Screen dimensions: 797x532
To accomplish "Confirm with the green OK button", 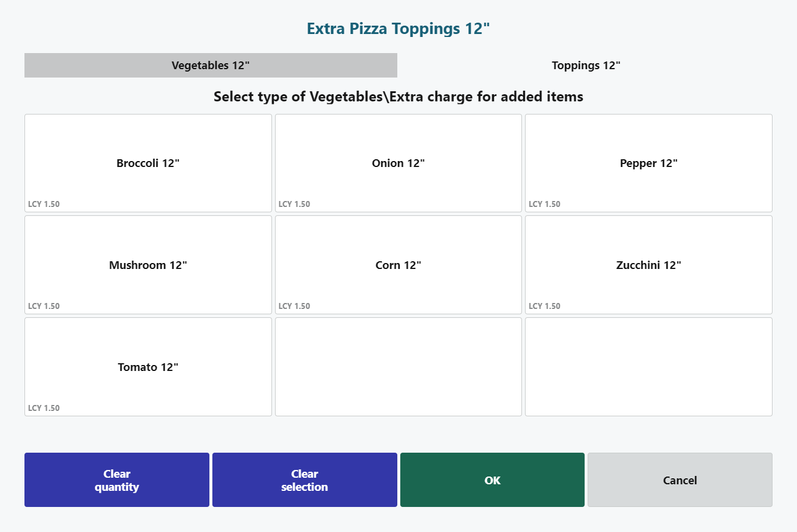I will coord(492,480).
